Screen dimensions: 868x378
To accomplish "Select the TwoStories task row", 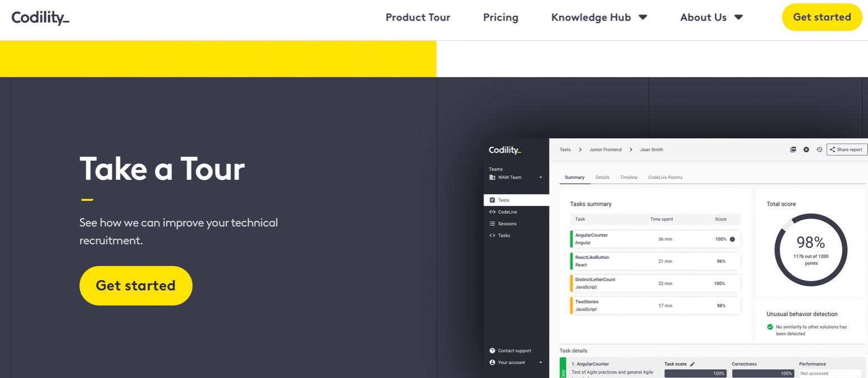I will click(655, 306).
